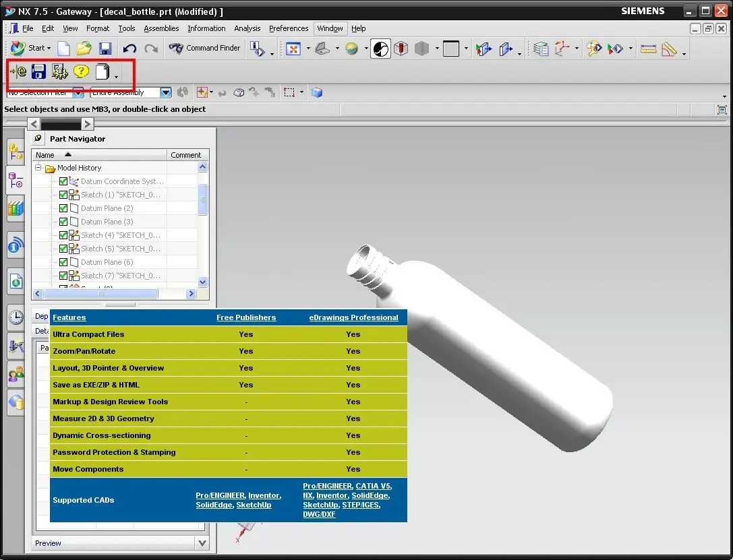Click the Features link in table header

tap(69, 317)
